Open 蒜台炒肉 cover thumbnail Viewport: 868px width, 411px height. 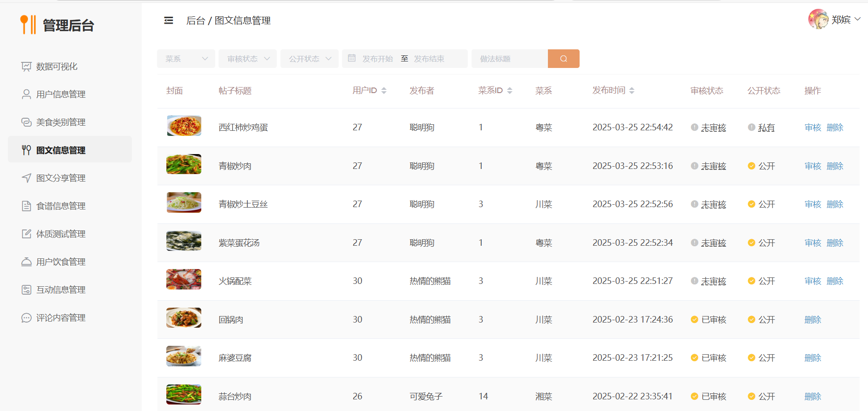(184, 395)
